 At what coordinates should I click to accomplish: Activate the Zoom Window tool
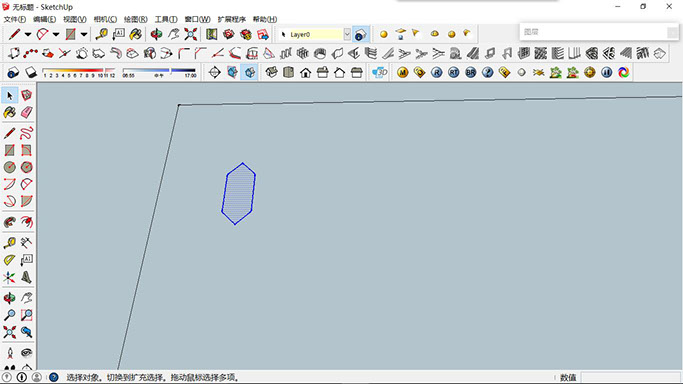point(27,315)
